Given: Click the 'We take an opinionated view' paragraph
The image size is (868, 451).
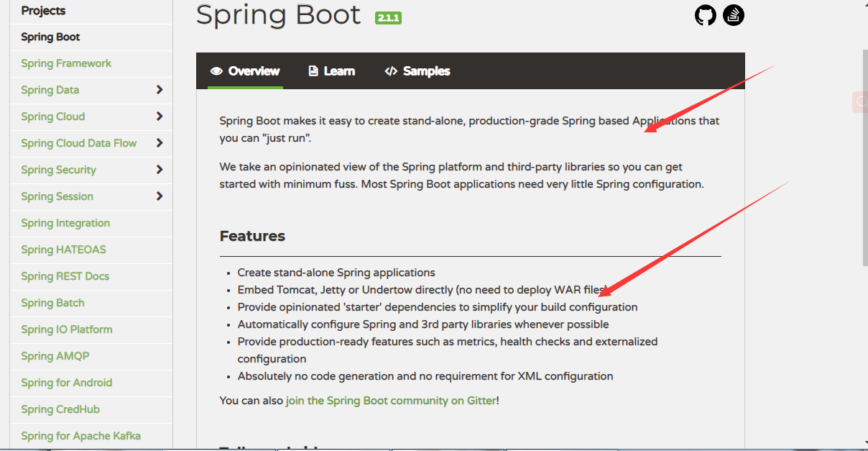Looking at the screenshot, I should point(462,176).
